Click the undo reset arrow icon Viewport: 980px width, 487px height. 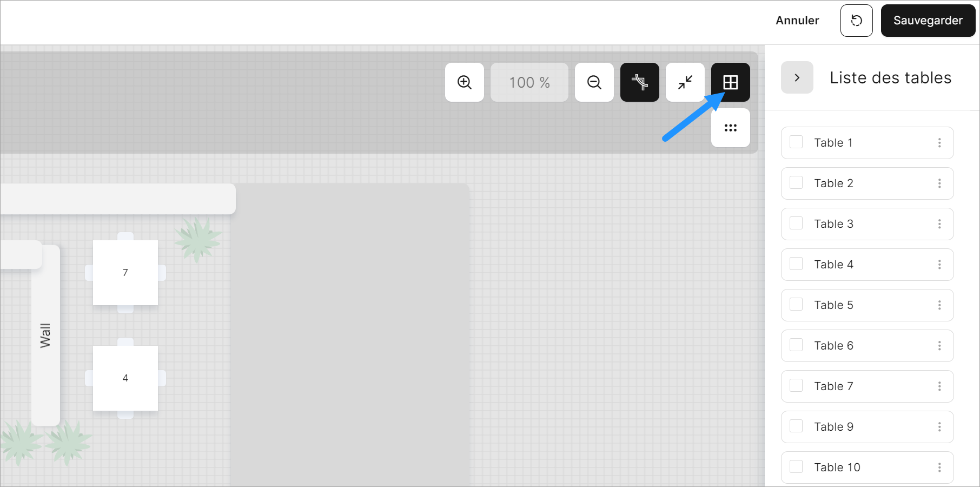coord(857,21)
